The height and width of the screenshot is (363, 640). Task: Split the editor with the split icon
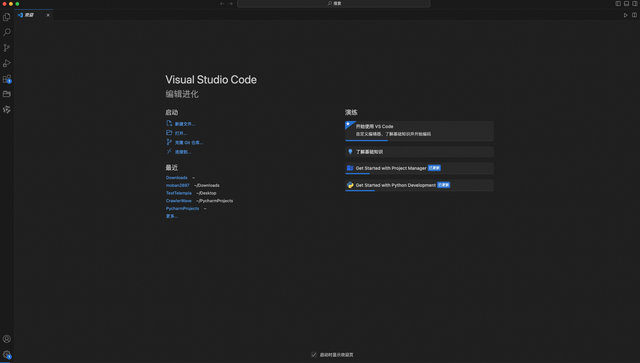[634, 15]
